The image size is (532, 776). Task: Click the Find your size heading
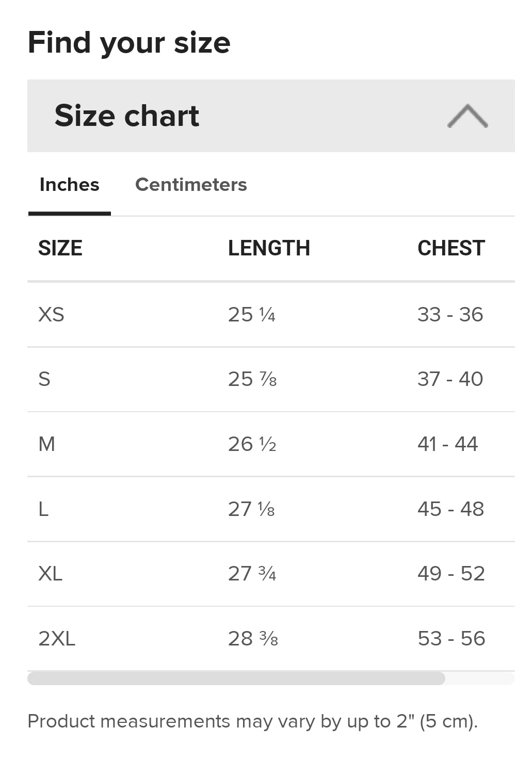tap(129, 43)
